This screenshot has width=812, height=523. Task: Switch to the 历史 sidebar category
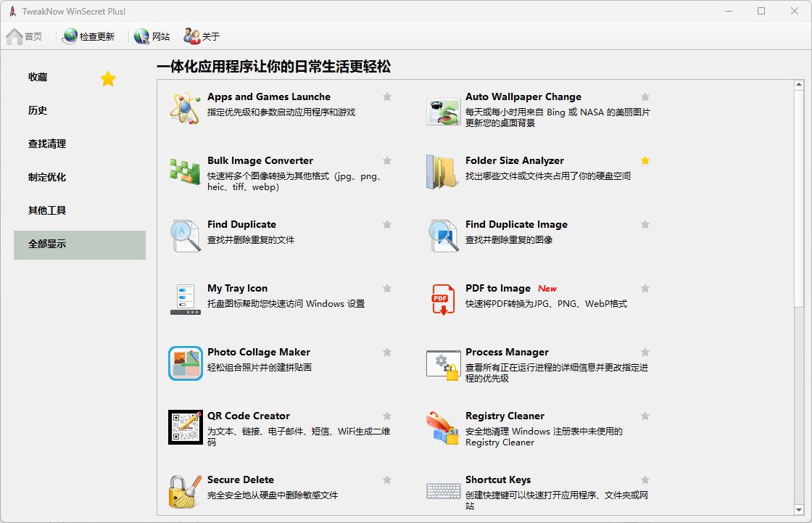tap(80, 110)
